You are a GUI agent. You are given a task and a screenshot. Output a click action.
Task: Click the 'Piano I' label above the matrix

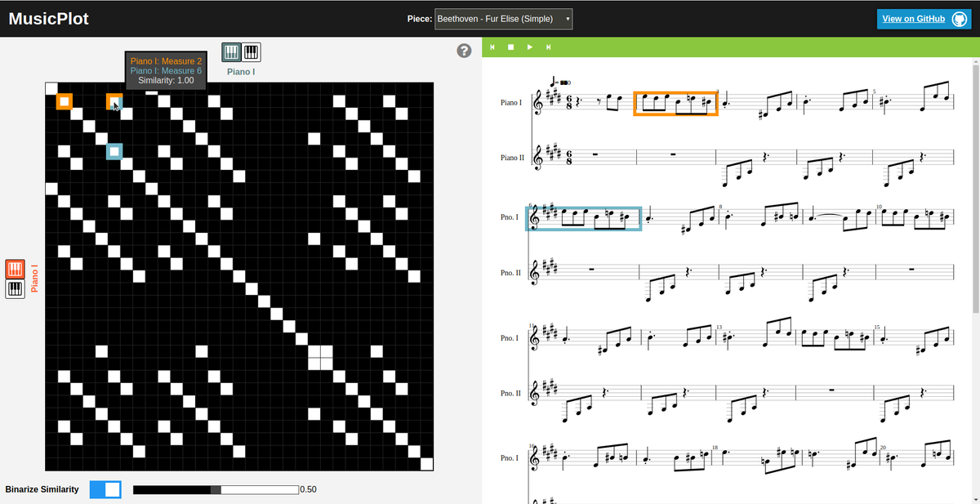(241, 72)
